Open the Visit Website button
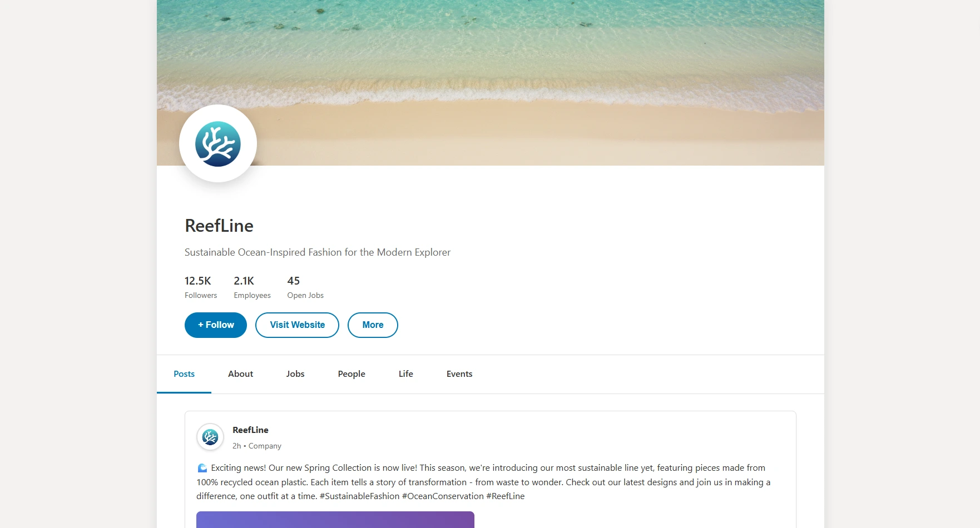980x528 pixels. click(297, 325)
